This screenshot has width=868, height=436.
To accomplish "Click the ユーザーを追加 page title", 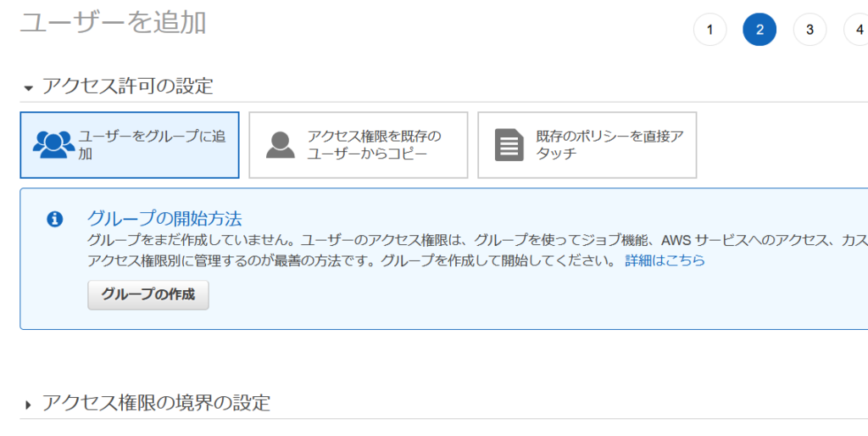I will pos(114,24).
